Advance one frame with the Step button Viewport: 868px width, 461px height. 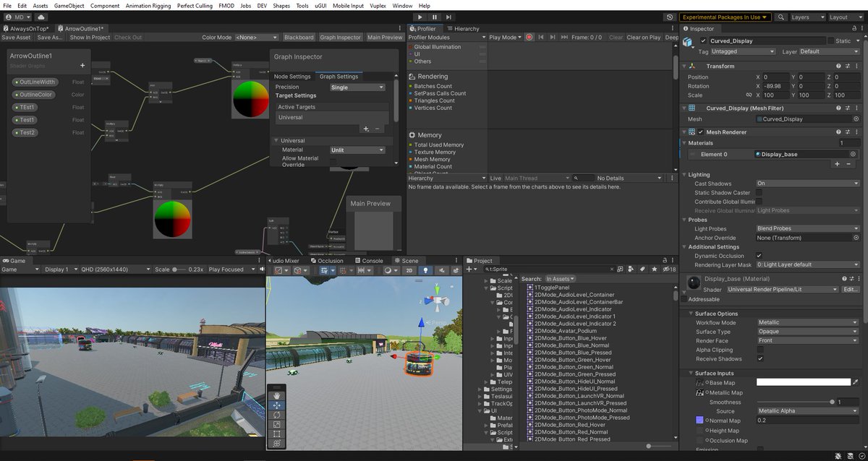[x=448, y=17]
